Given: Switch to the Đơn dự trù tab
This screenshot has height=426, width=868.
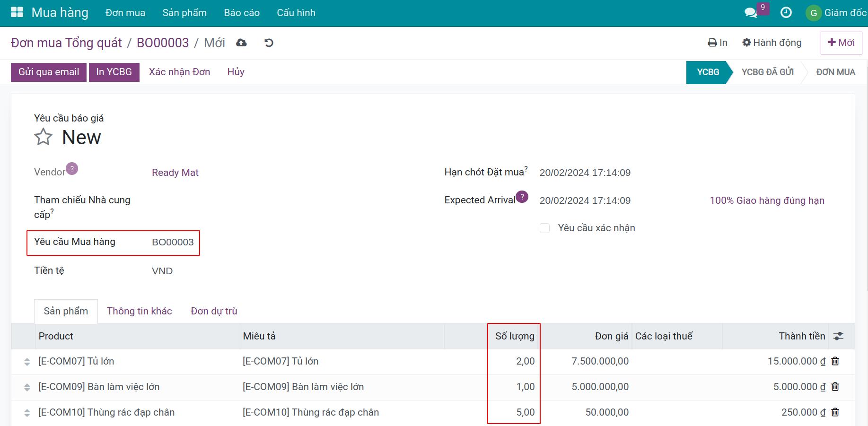Looking at the screenshot, I should (214, 311).
